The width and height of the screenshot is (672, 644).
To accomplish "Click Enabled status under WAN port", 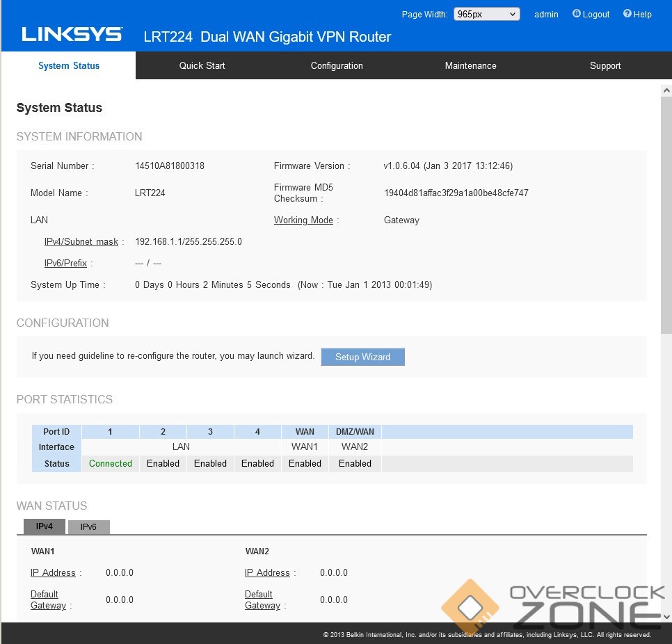I will (x=305, y=463).
